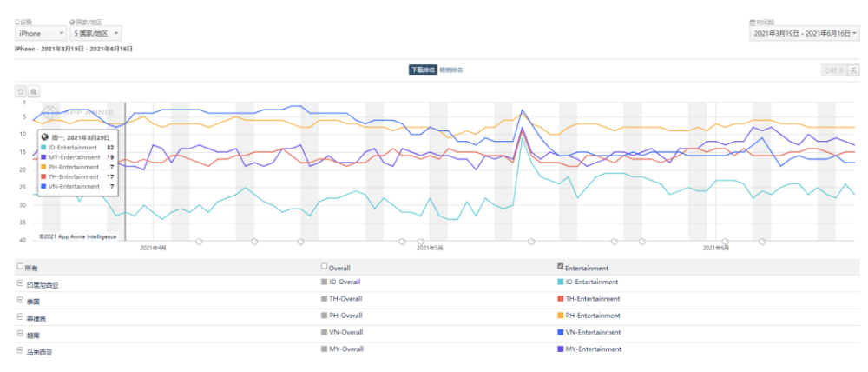The height and width of the screenshot is (372, 868).
Task: Toggle the ID-Entertainment series label
Action: pos(592,282)
